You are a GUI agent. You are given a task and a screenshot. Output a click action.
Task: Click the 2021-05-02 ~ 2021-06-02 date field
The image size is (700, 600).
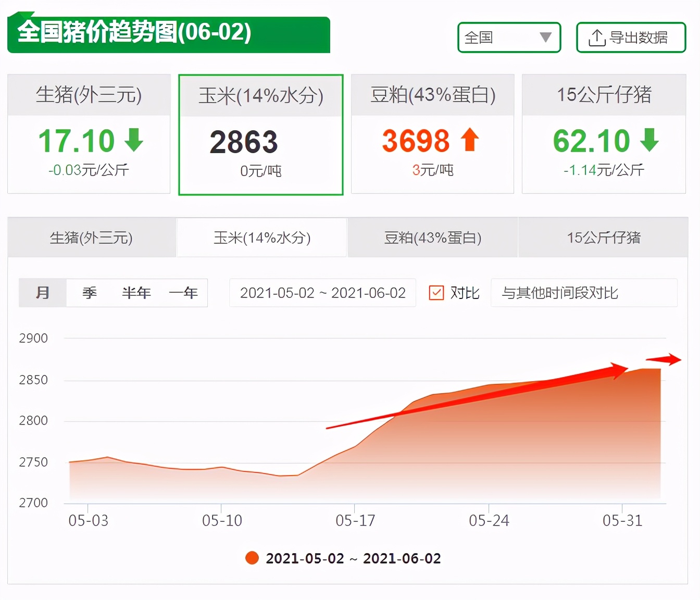coord(322,293)
